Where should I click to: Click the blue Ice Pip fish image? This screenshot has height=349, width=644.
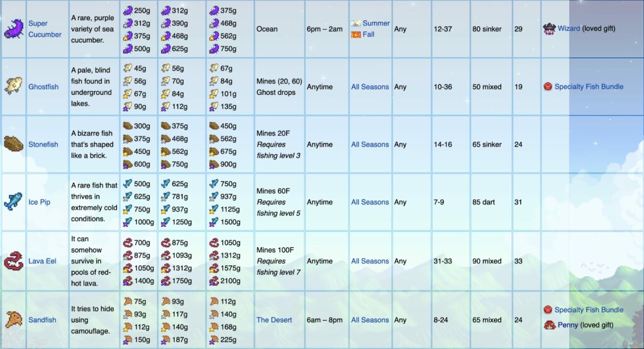(14, 202)
